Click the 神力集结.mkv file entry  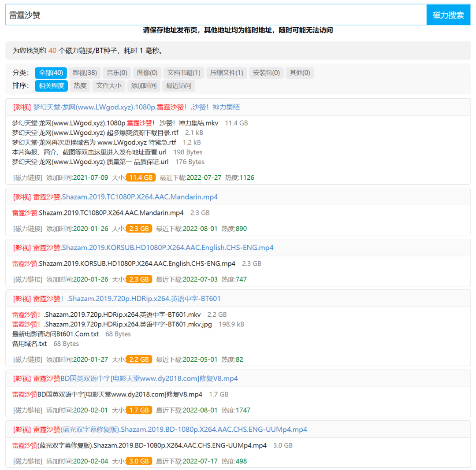pos(115,123)
